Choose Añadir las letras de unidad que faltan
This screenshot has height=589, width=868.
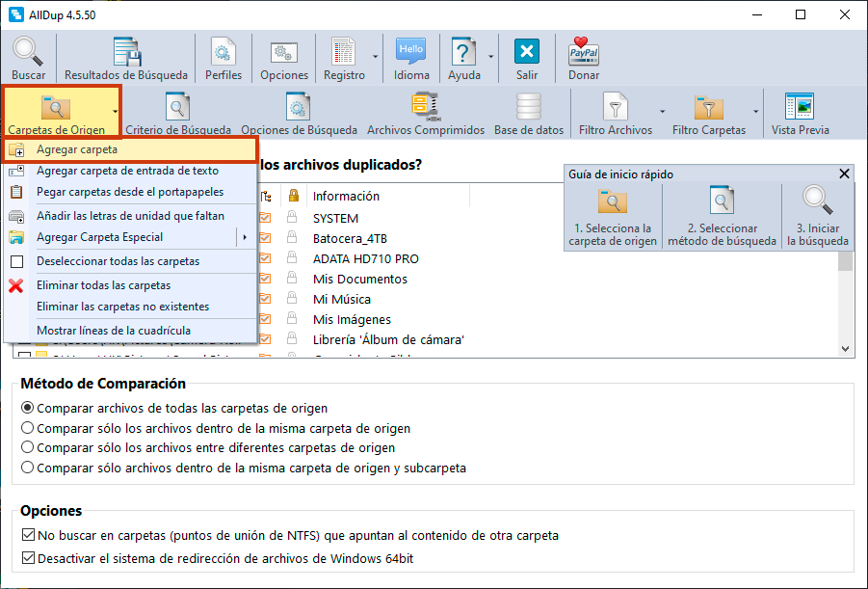[x=130, y=216]
